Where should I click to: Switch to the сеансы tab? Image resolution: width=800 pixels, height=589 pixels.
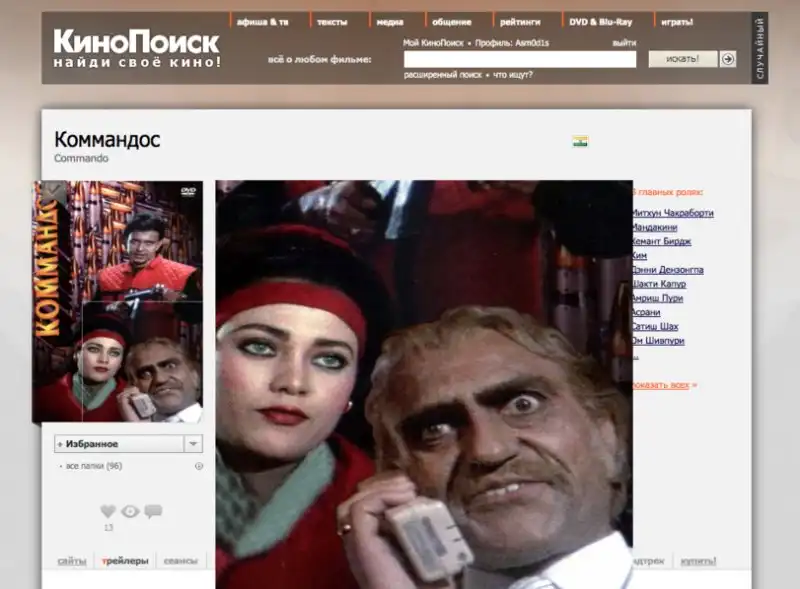(x=181, y=561)
